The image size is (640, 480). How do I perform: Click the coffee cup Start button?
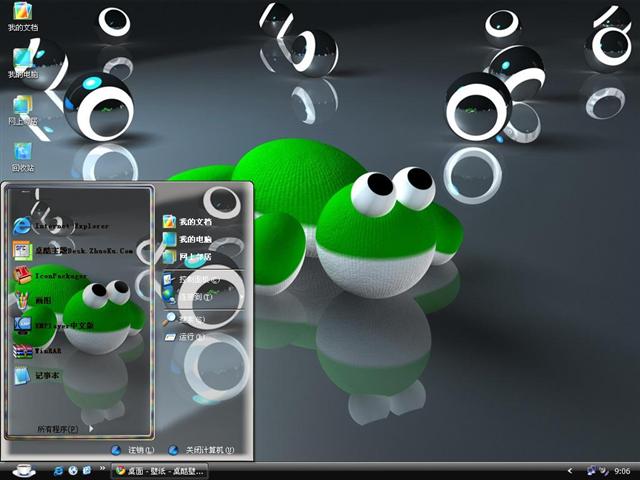point(20,469)
